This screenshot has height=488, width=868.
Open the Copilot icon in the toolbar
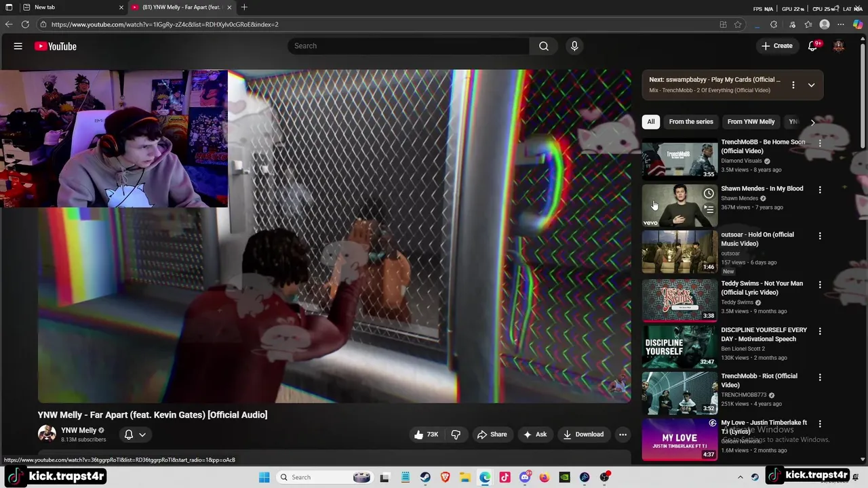coord(858,24)
